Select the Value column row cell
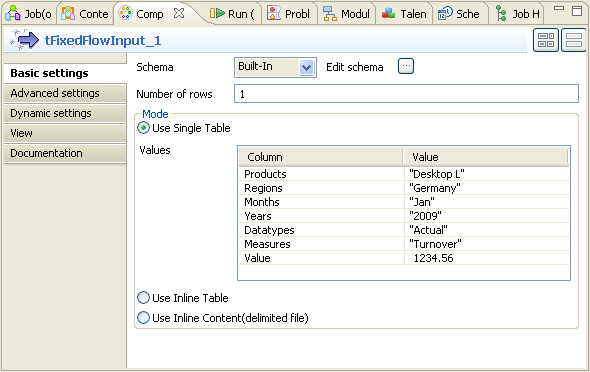 [322, 258]
